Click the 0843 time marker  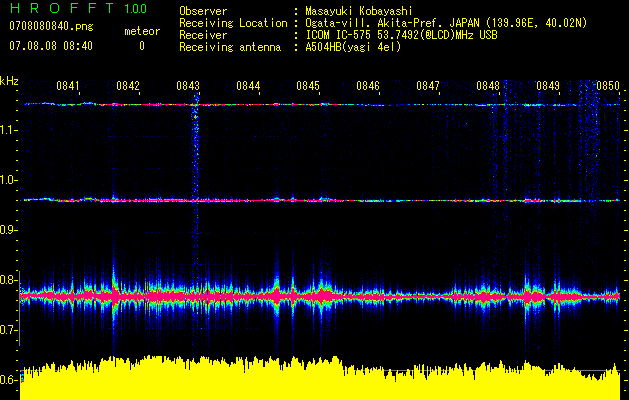188,87
